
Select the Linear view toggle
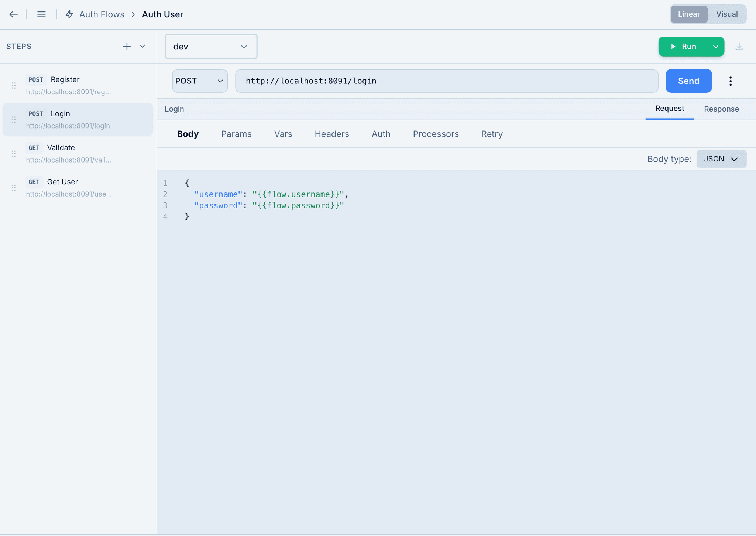(x=688, y=14)
